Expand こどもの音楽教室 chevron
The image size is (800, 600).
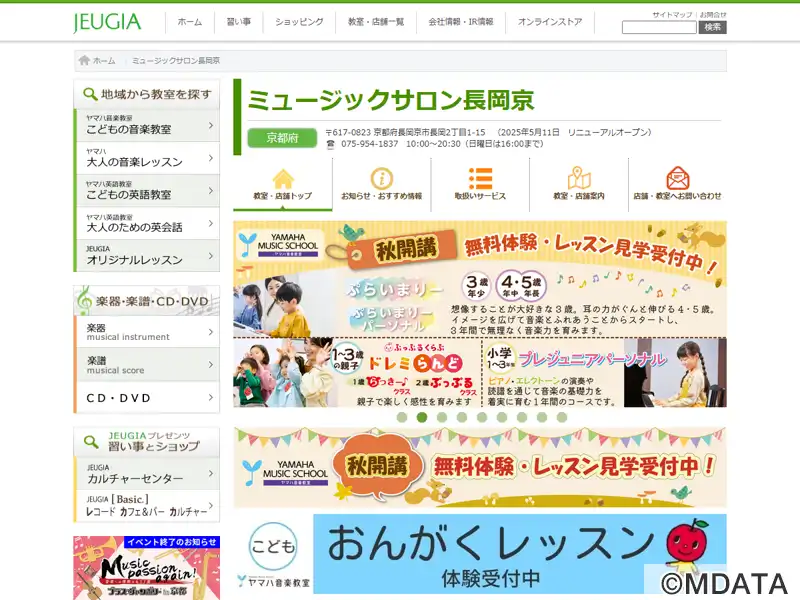211,125
